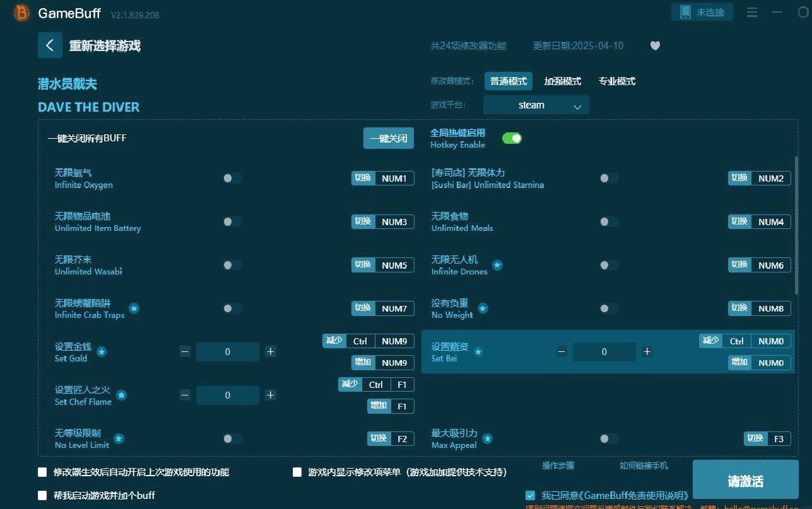
Task: Enable the Unlimited Wasabi toggle
Action: point(232,265)
